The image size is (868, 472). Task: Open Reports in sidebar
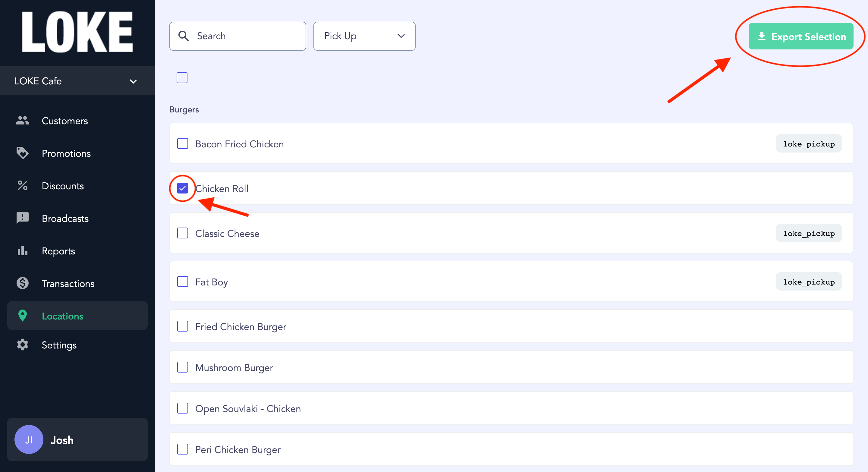click(77, 251)
